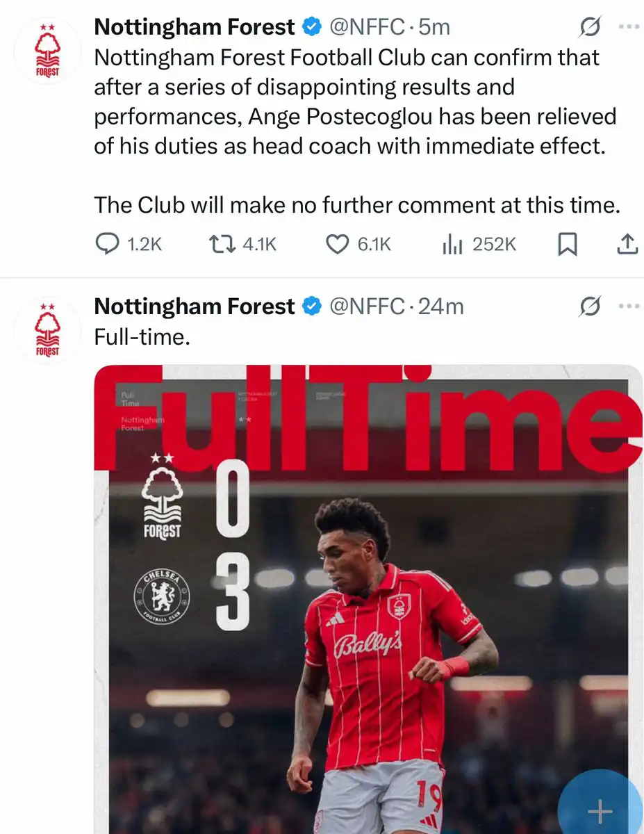Image resolution: width=644 pixels, height=834 pixels.
Task: Like the Postecoglou announcement tweet
Action: [337, 244]
